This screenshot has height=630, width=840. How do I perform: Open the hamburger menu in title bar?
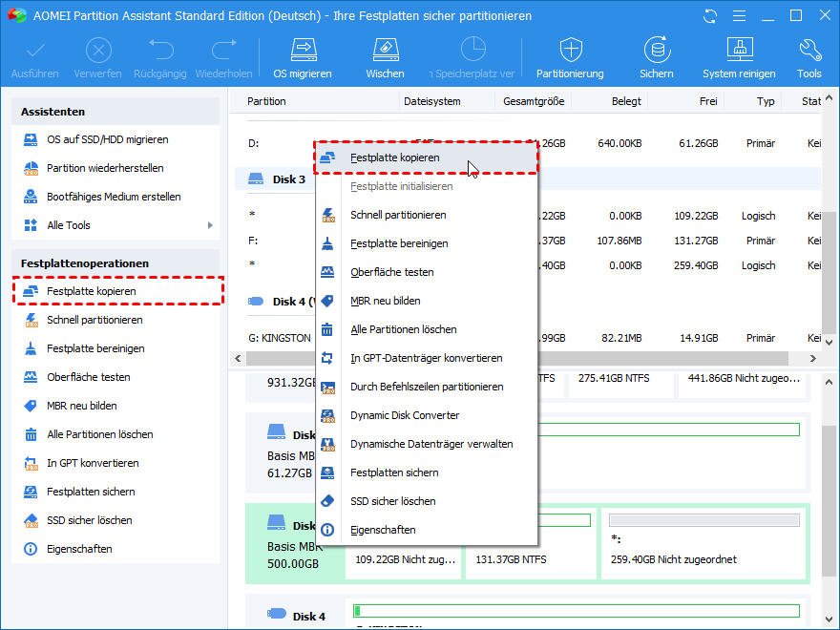tap(739, 16)
